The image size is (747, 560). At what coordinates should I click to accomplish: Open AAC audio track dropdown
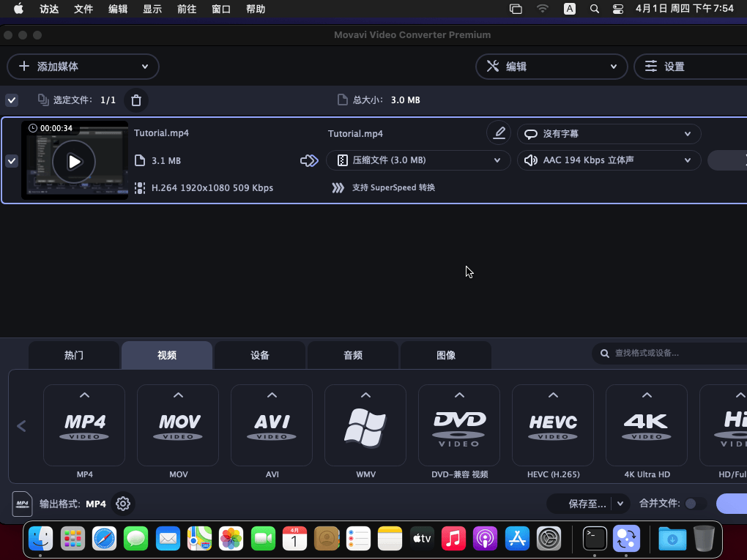(x=609, y=160)
